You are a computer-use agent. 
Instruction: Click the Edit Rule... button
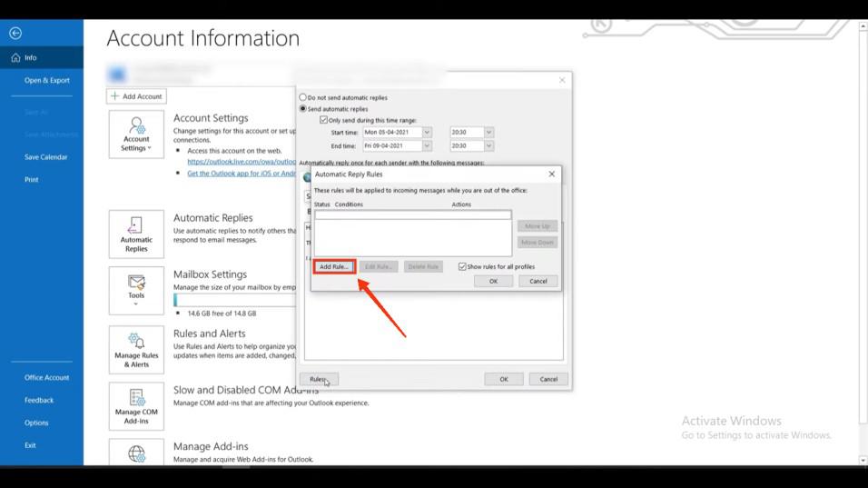click(x=379, y=266)
